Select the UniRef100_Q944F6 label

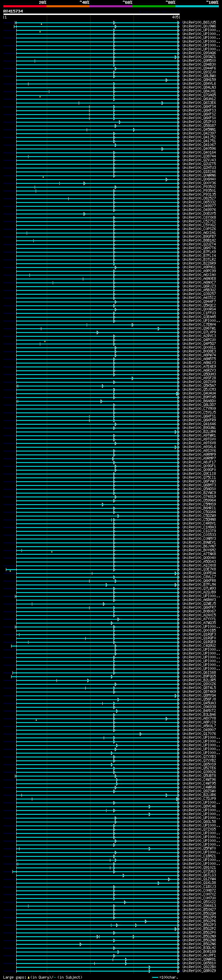[x=199, y=68]
